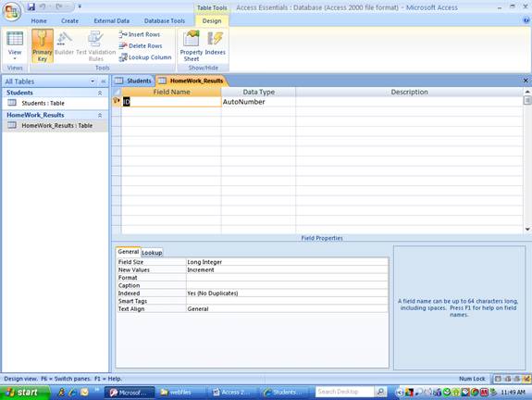Click the Description cell of ID row
The height and width of the screenshot is (400, 532).
coord(409,102)
